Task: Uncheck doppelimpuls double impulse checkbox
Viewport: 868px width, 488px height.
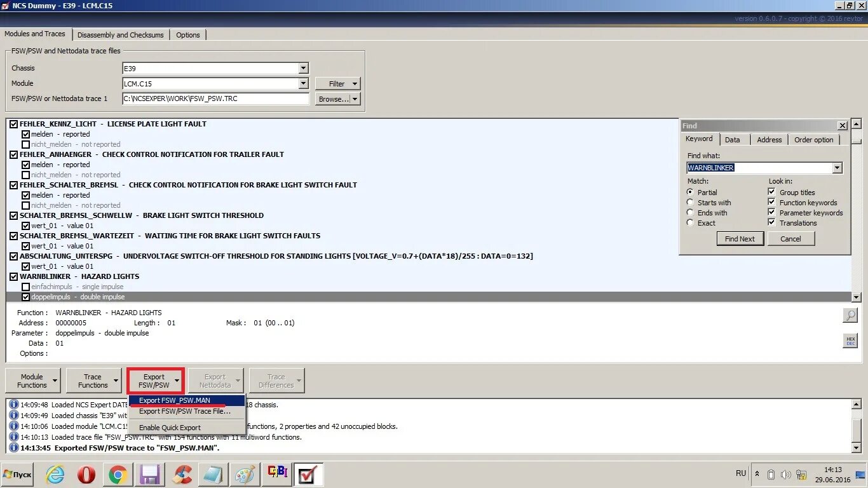Action: tap(26, 297)
